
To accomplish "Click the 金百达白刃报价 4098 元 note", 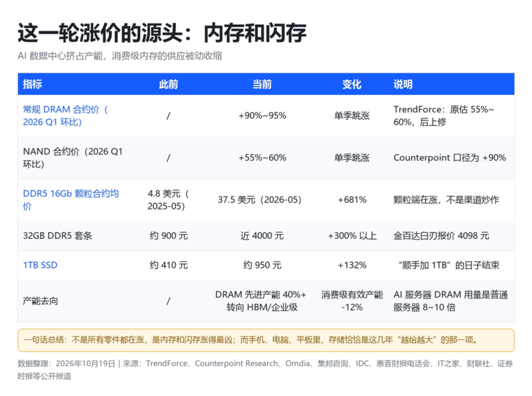I will [441, 236].
